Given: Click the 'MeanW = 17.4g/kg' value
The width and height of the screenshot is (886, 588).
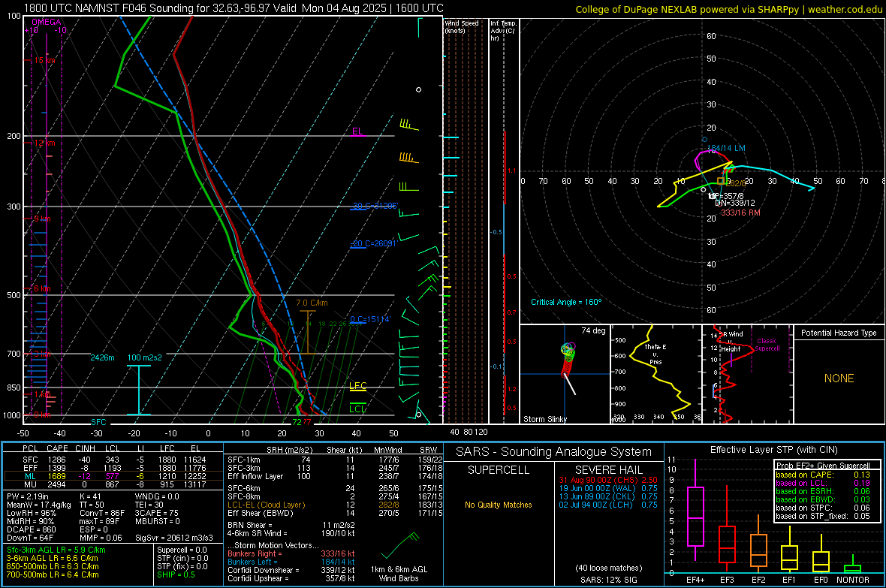Looking at the screenshot, I should coord(39,505).
